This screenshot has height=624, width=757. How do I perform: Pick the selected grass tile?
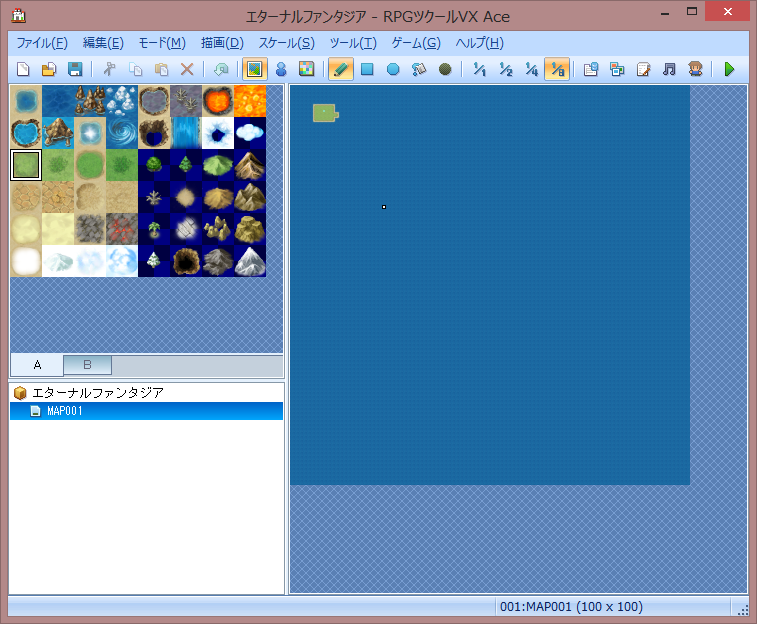coord(26,165)
